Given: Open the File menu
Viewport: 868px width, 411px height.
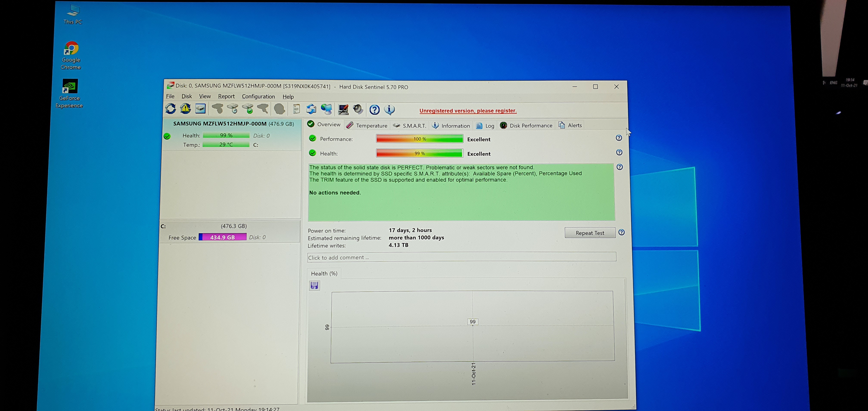Looking at the screenshot, I should click(170, 96).
